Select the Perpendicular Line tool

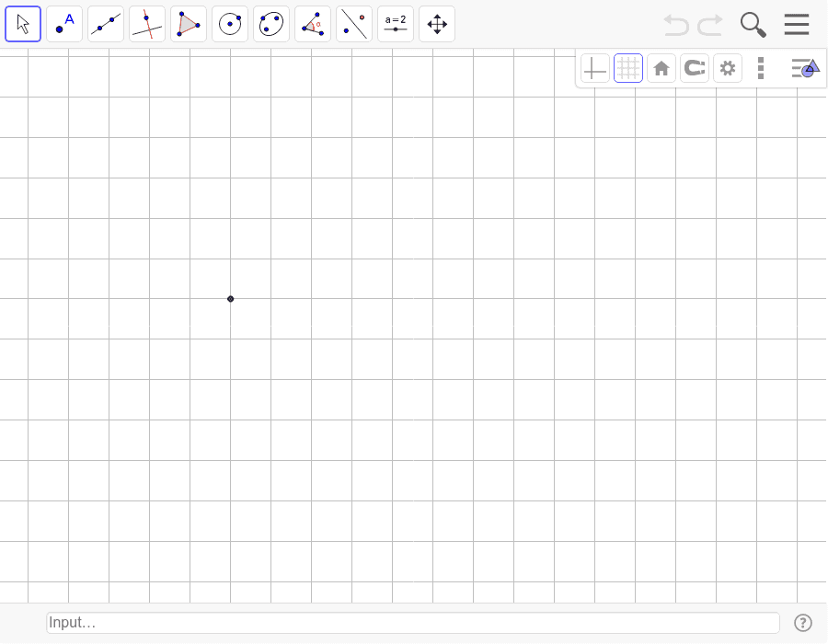coord(147,24)
